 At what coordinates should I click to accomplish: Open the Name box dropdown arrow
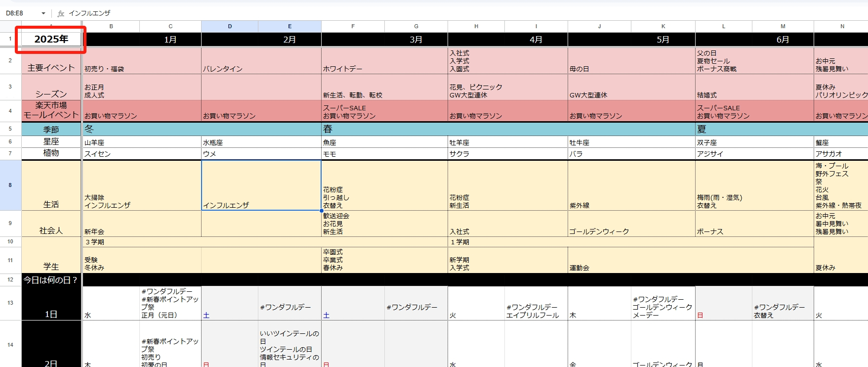tap(43, 13)
